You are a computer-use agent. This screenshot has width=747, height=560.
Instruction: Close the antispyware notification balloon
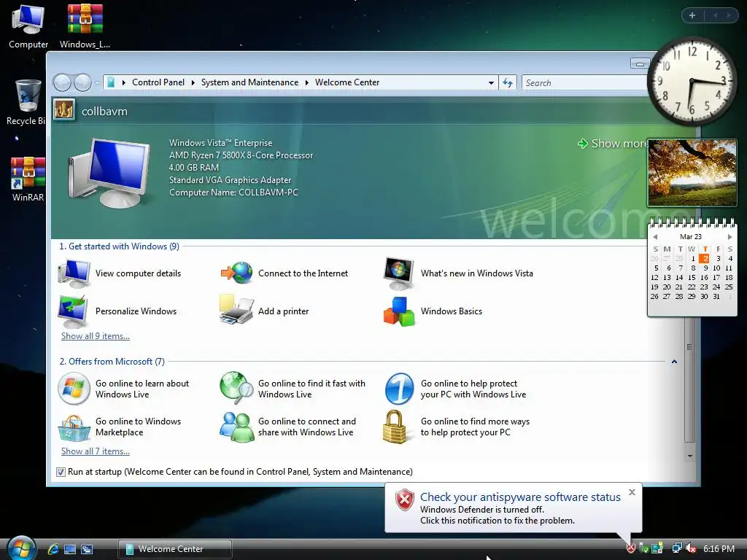(632, 492)
